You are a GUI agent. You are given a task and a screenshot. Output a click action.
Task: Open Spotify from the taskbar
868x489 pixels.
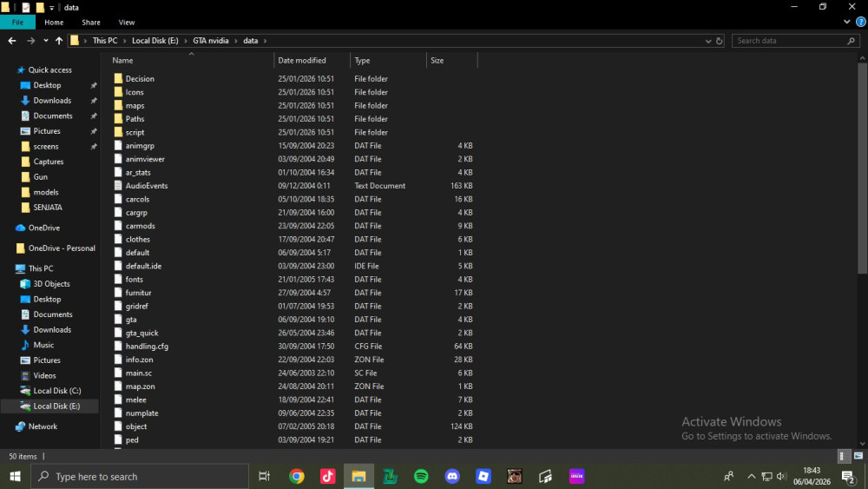coord(421,476)
